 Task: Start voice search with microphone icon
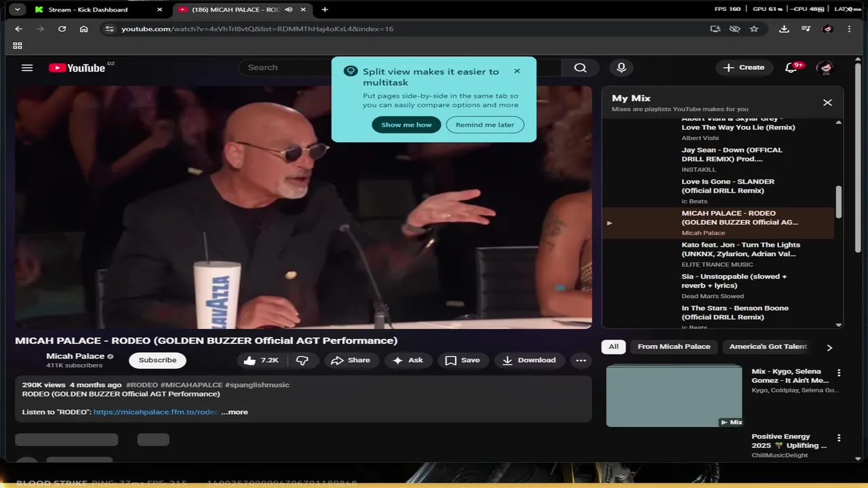tap(621, 68)
